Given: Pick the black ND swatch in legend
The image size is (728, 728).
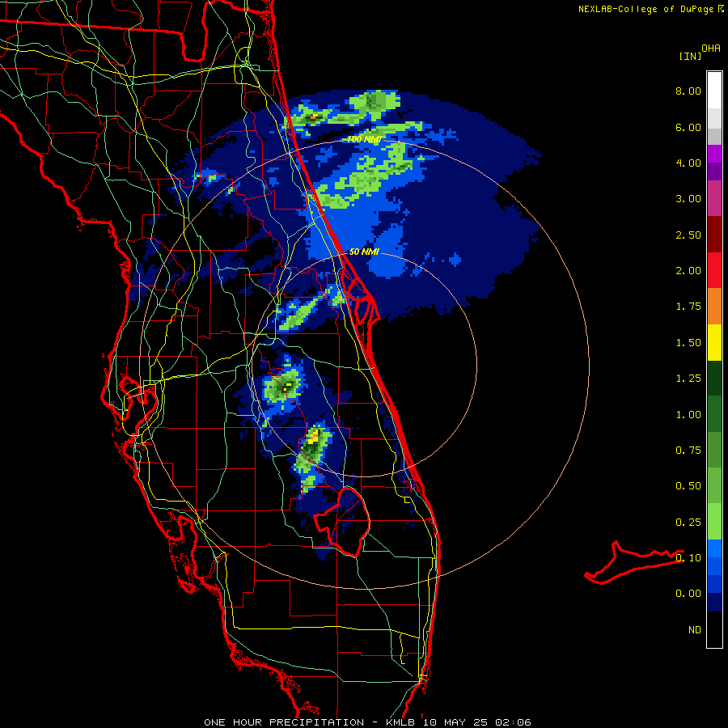Looking at the screenshot, I should (714, 629).
